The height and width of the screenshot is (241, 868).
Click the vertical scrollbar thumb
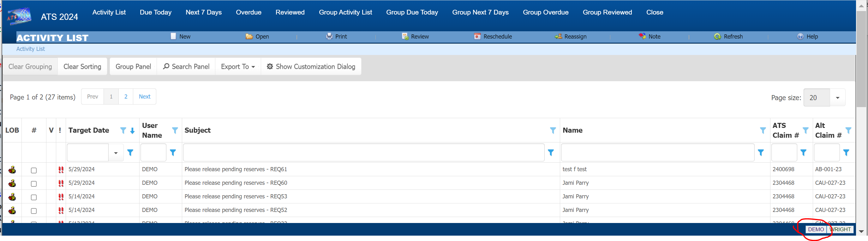(861, 57)
